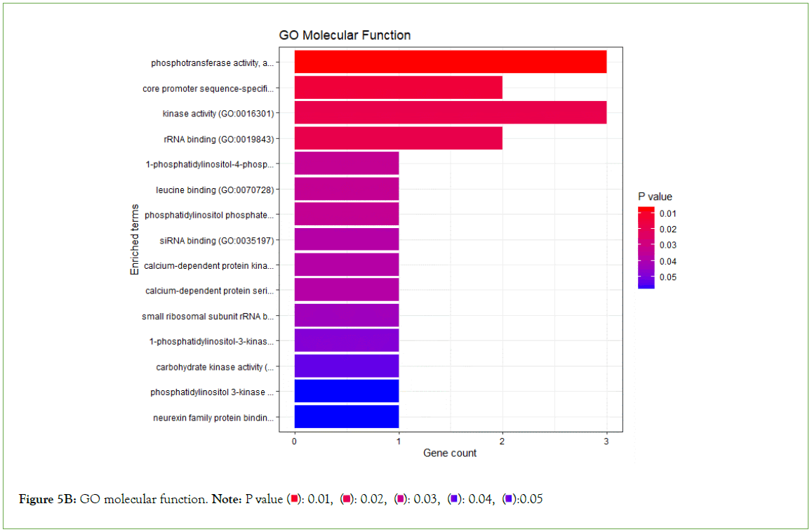
Task: Click the phosphatidylinositol 3-kinase label
Action: click(212, 392)
